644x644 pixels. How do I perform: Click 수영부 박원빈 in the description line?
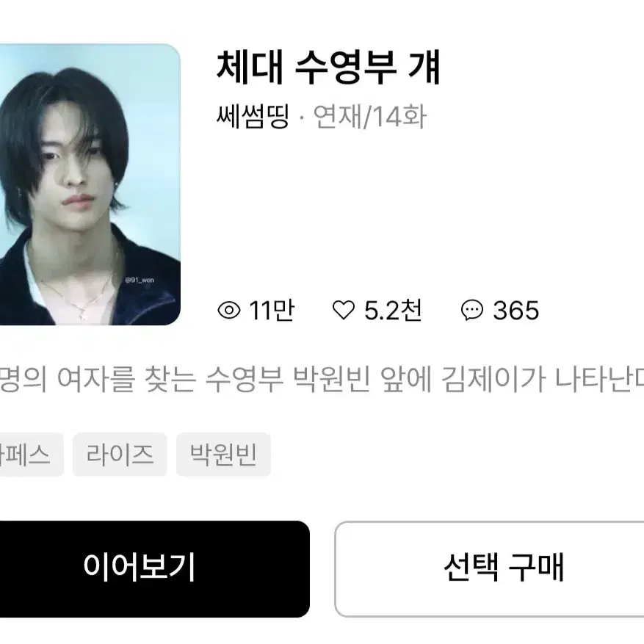click(288, 379)
